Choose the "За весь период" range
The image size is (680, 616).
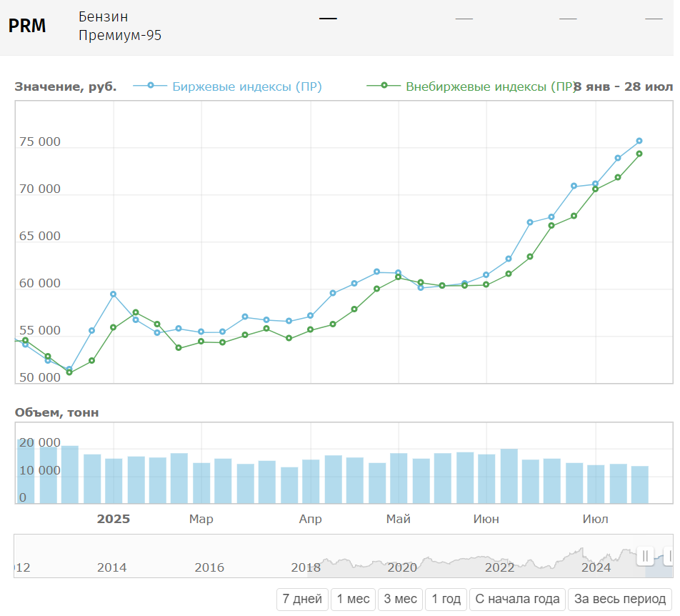[x=620, y=599]
